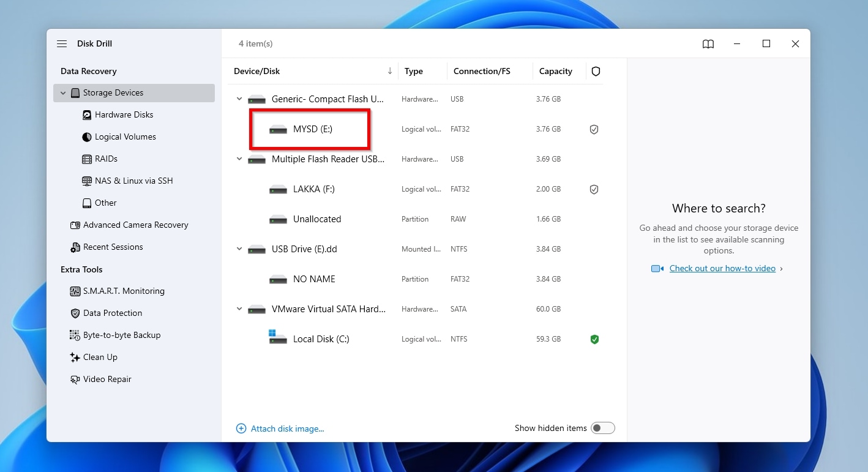868x472 pixels.
Task: Click the Storage Devices drive icon
Action: coord(75,93)
